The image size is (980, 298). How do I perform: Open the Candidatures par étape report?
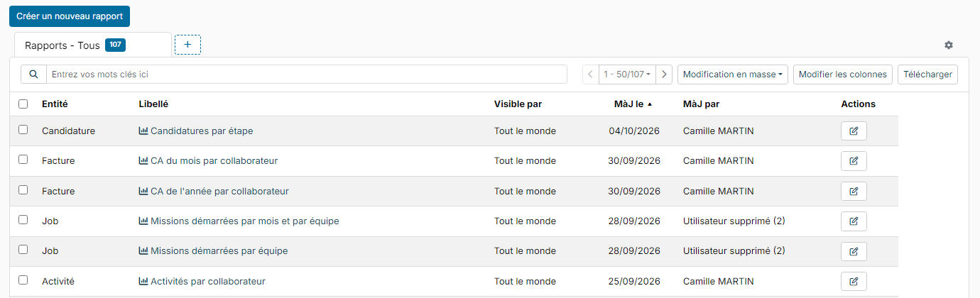pyautogui.click(x=202, y=131)
